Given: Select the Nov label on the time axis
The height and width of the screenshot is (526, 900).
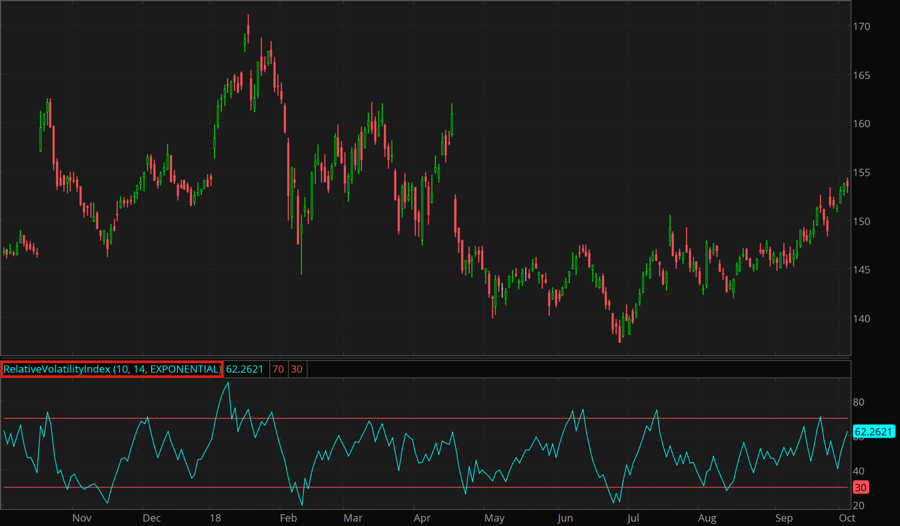Looking at the screenshot, I should [x=82, y=518].
